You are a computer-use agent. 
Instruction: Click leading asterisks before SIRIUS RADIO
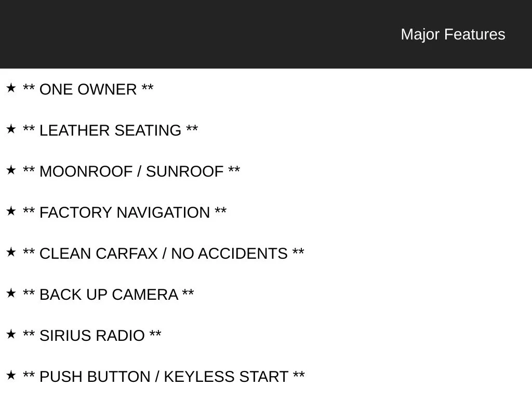click(29, 333)
